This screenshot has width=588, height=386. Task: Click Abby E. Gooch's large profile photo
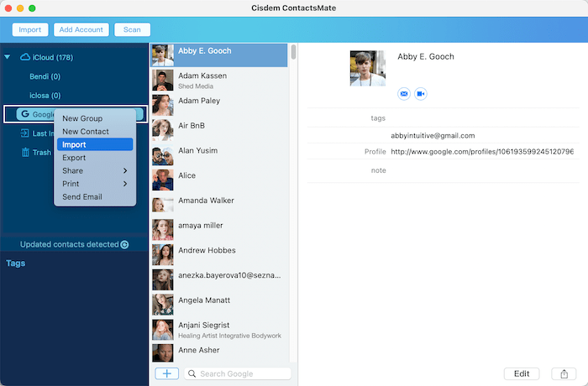click(368, 68)
